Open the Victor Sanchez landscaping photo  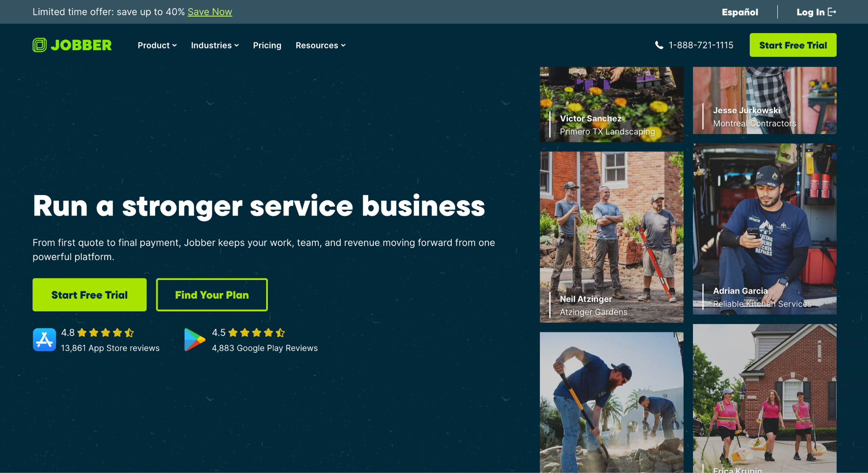point(612,104)
